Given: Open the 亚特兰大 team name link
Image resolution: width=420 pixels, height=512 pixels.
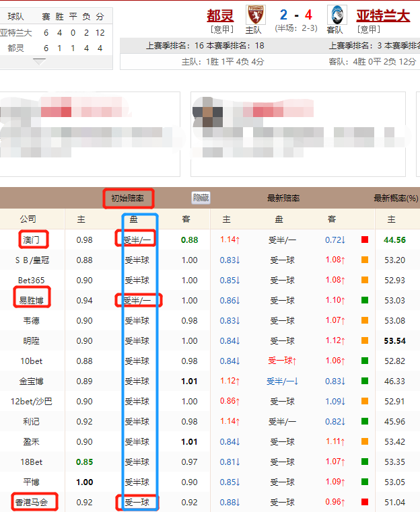Looking at the screenshot, I should tap(382, 15).
